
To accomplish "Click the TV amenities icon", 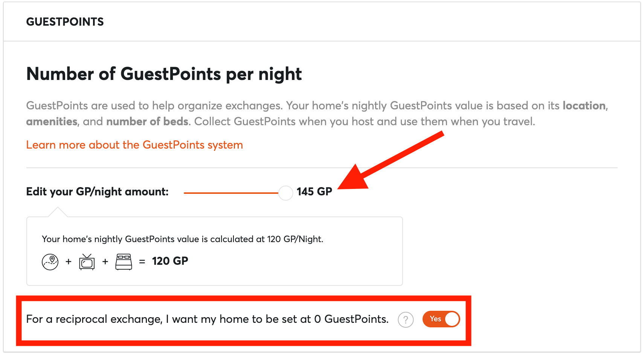I will pyautogui.click(x=87, y=261).
